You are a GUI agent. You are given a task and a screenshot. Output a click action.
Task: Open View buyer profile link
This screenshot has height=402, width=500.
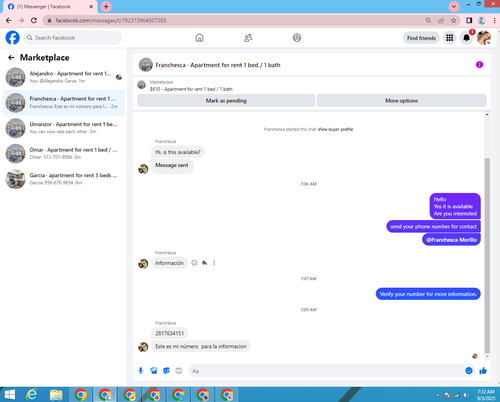[x=335, y=129]
